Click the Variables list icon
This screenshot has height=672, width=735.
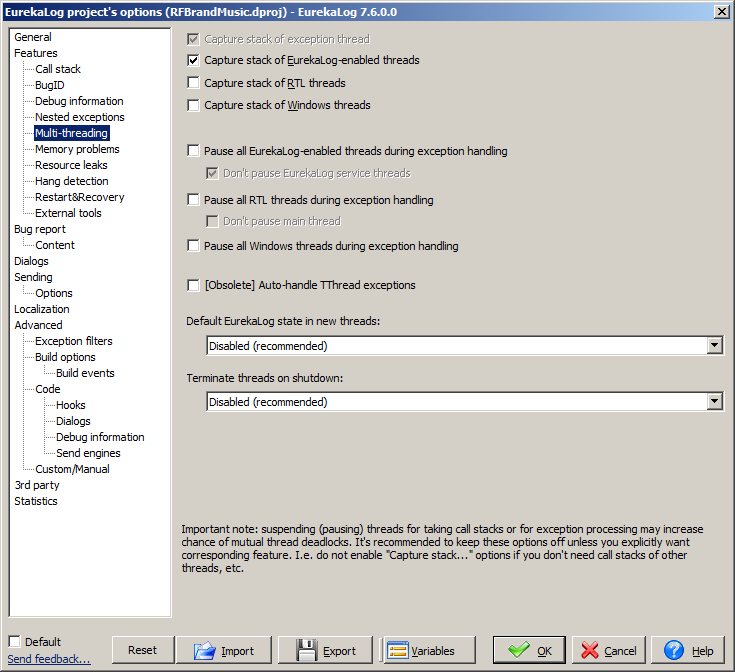tap(398, 650)
